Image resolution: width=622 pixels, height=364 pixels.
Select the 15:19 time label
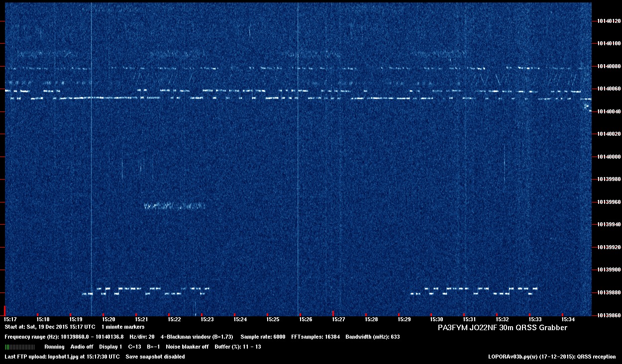click(x=76, y=319)
